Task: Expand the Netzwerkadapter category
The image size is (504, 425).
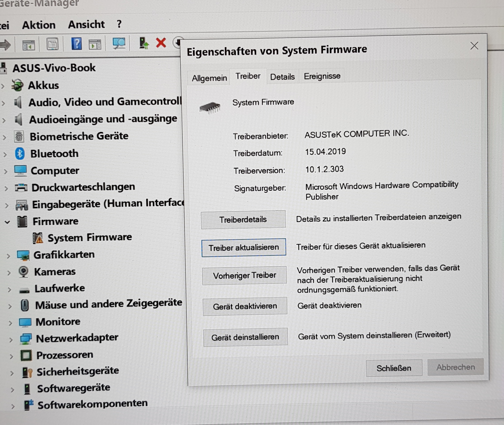Action: pyautogui.click(x=11, y=340)
